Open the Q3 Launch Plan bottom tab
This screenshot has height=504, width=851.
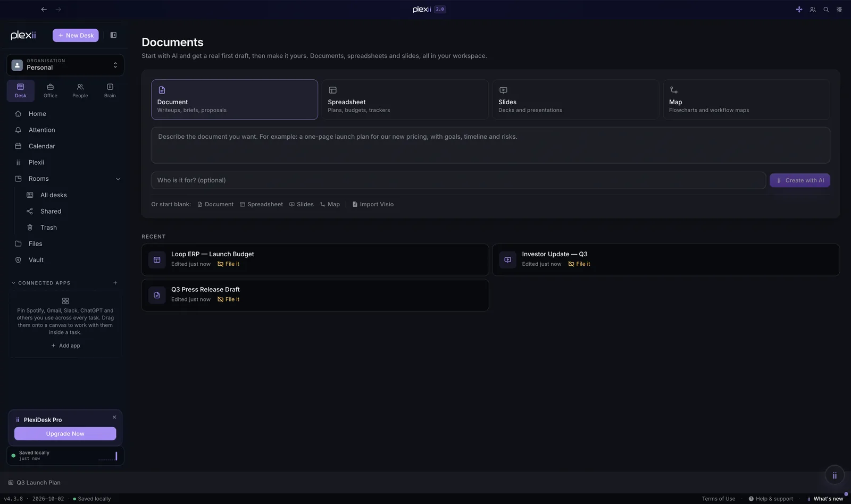tap(34, 483)
